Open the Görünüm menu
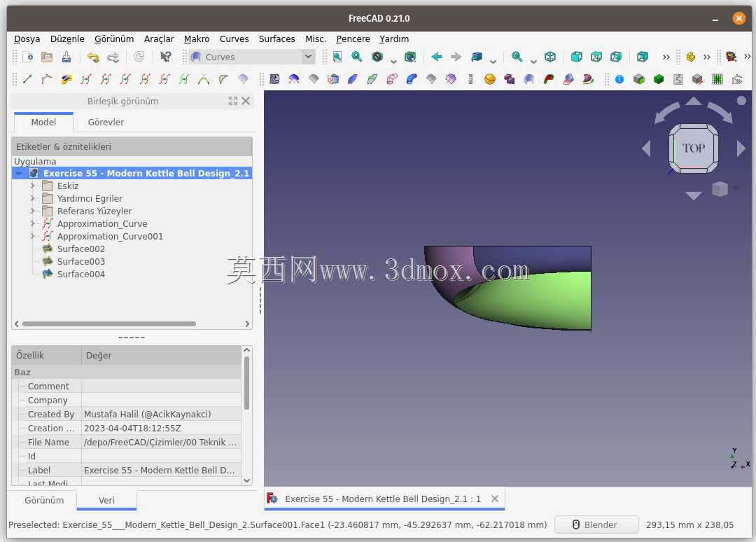 (x=114, y=39)
